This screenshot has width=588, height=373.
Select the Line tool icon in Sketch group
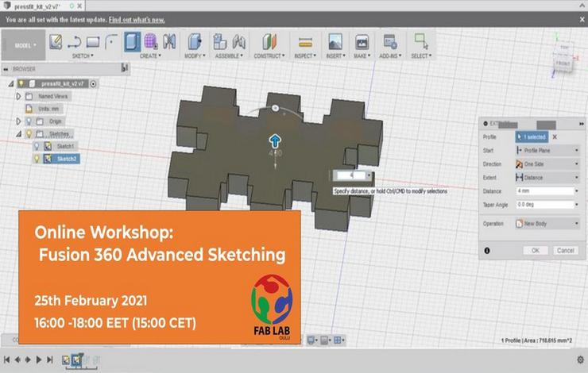[74, 42]
